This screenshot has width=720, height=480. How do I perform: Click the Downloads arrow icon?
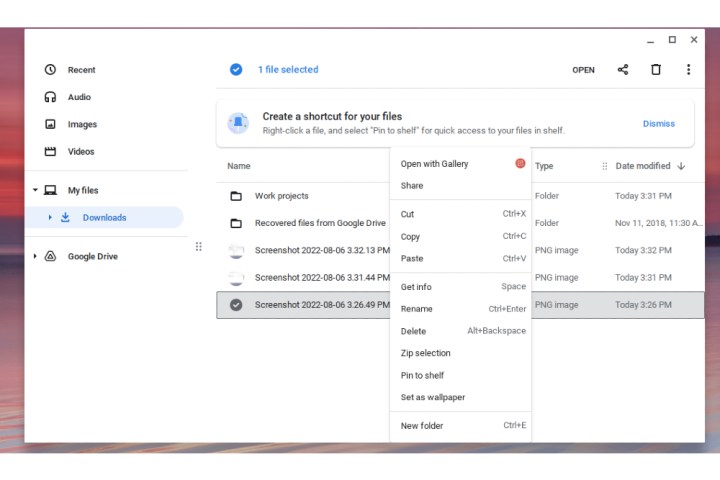(x=65, y=217)
